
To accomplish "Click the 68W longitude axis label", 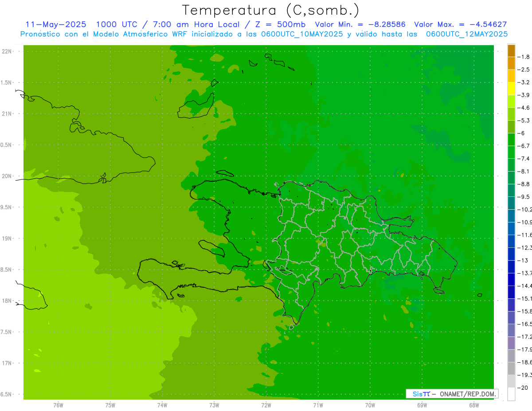I will 474,405.
